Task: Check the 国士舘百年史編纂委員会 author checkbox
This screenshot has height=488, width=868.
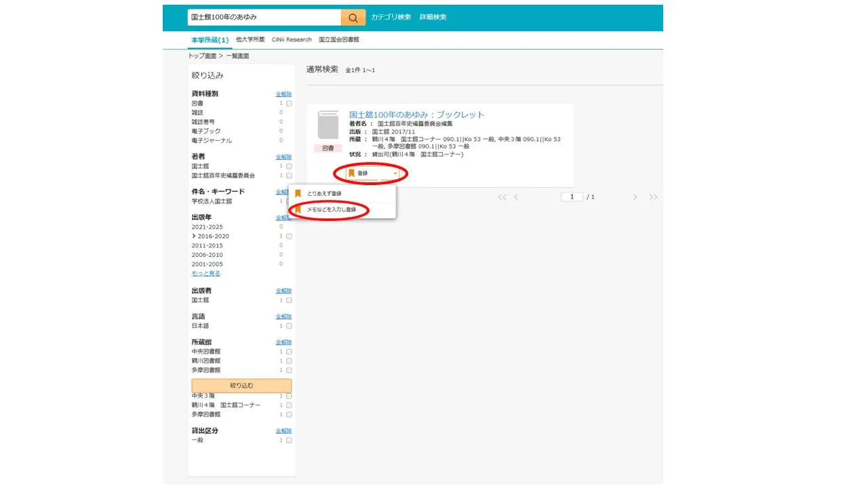Action: coord(289,176)
